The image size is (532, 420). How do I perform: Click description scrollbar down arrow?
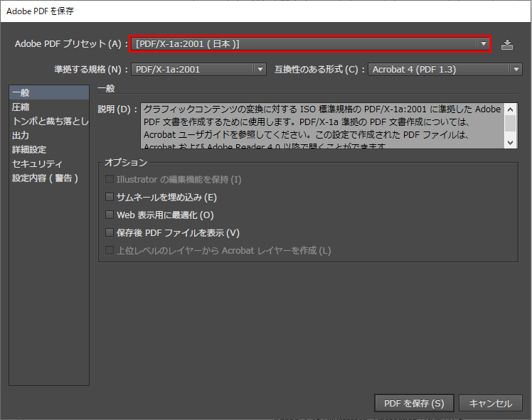(x=510, y=142)
